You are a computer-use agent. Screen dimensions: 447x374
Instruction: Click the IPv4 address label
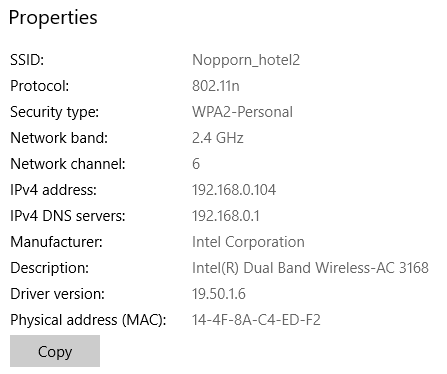click(x=53, y=190)
